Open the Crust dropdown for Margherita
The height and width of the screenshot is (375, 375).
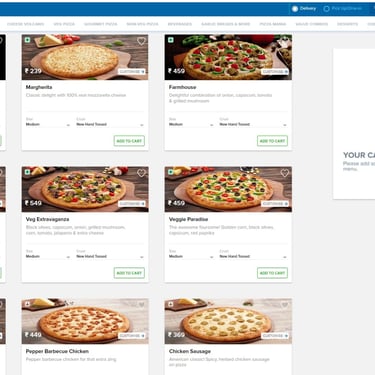(x=110, y=124)
